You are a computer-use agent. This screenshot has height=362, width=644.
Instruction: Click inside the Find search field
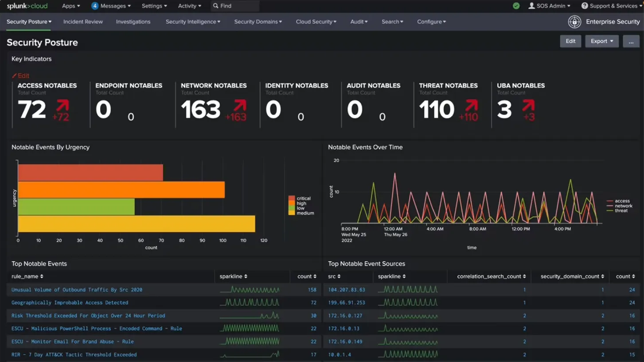pos(235,6)
